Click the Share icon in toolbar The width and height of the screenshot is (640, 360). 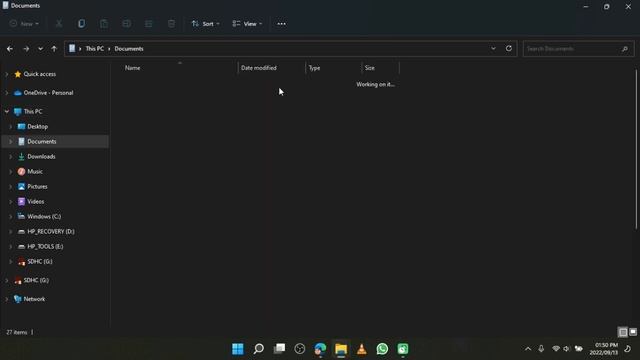[x=149, y=24]
